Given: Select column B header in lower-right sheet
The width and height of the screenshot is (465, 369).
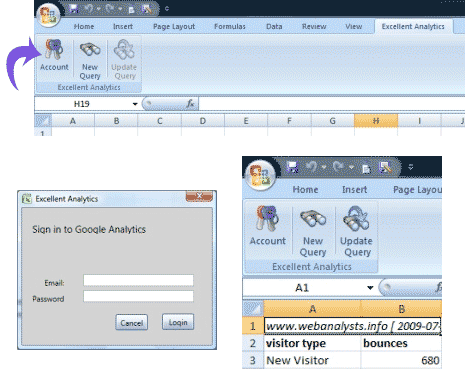Looking at the screenshot, I should point(401,309).
